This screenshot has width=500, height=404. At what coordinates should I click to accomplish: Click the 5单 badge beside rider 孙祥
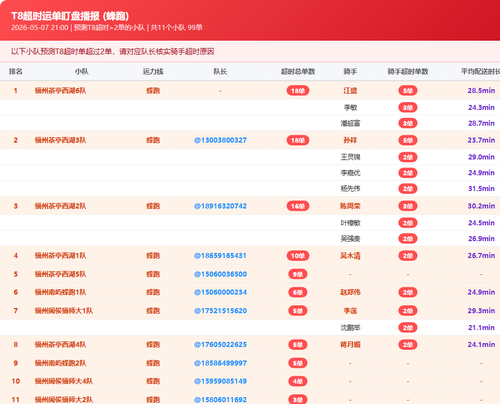click(408, 140)
